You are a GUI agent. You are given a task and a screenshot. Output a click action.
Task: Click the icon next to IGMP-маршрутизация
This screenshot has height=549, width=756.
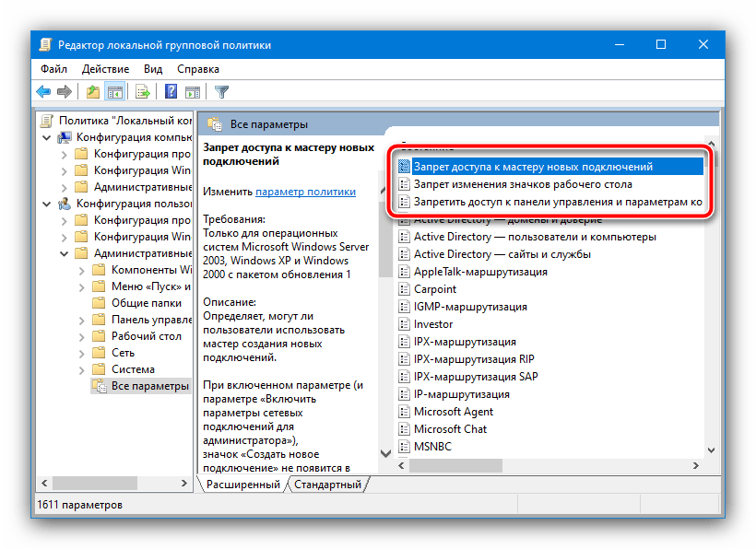pyautogui.click(x=404, y=307)
